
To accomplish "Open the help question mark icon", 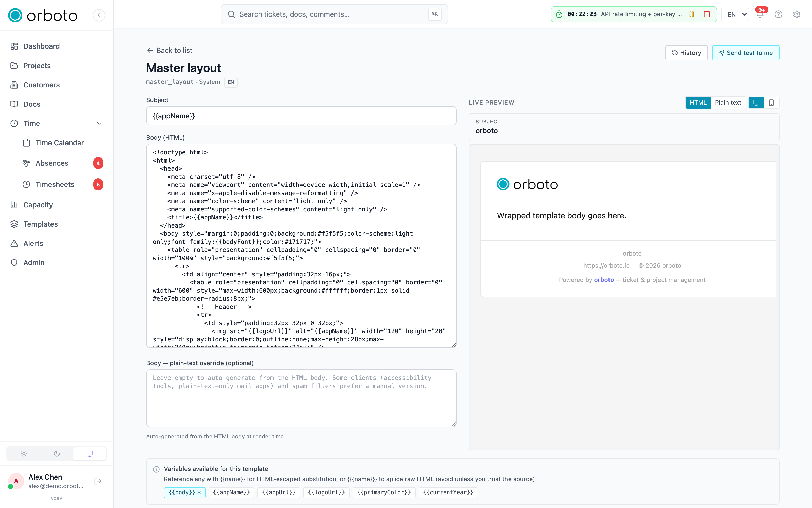I will 779,14.
